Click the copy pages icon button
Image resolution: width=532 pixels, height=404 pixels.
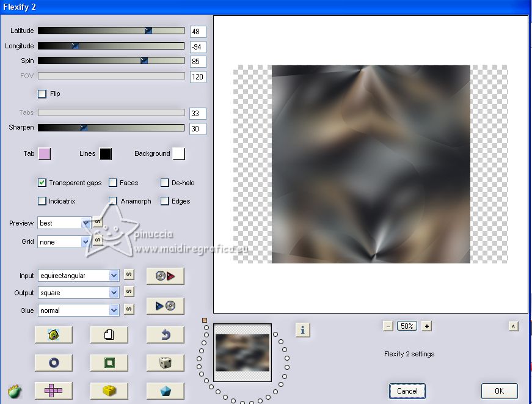coord(109,335)
